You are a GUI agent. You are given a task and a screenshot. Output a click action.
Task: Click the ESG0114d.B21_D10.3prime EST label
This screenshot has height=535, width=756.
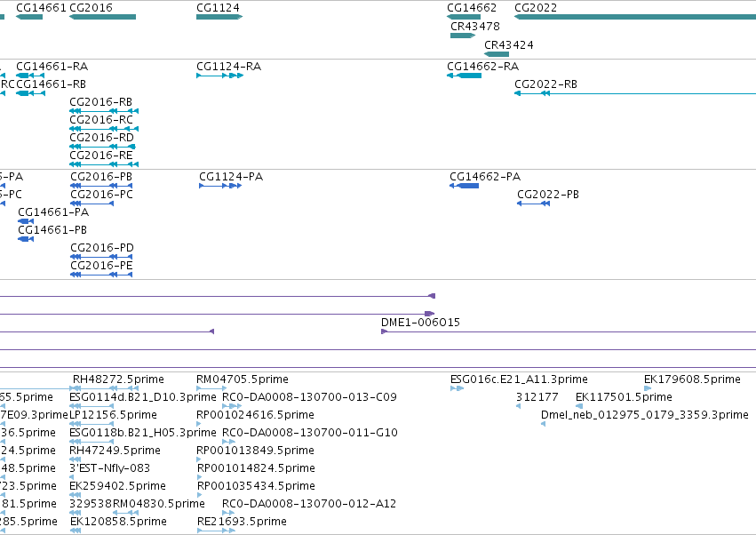pos(143,397)
